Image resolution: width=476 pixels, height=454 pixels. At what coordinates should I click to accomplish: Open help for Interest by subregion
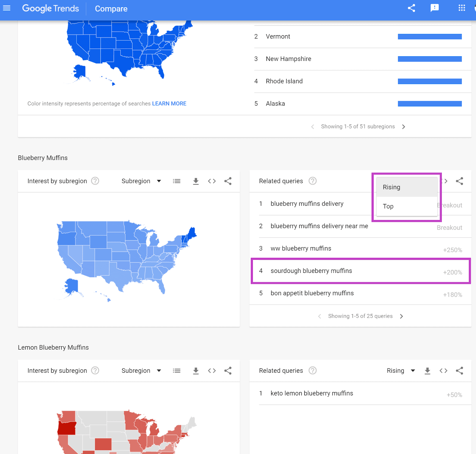(x=95, y=181)
